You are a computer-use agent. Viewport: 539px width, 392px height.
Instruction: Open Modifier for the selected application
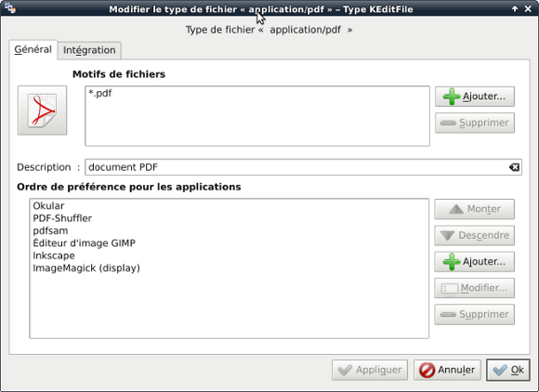pyautogui.click(x=474, y=288)
